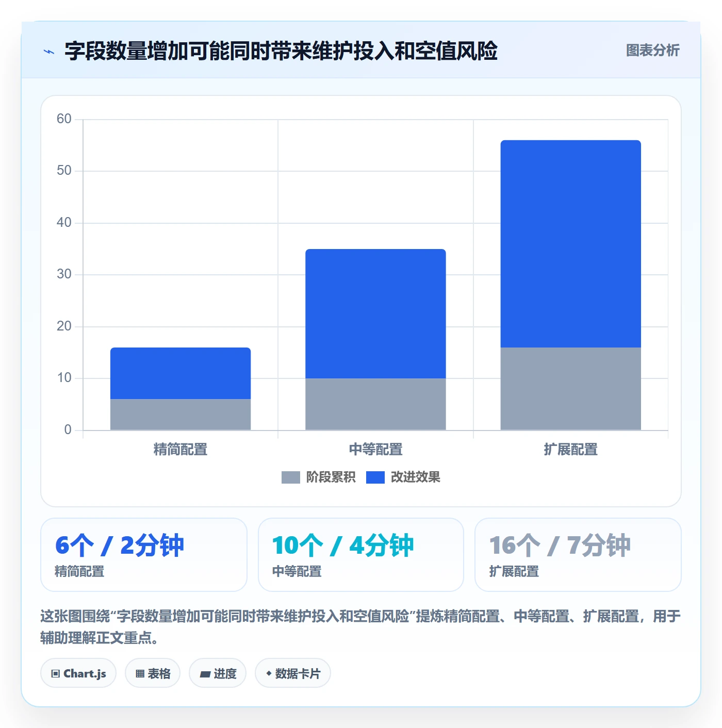The height and width of the screenshot is (728, 722).
Task: Click the 精简配置 x-axis label
Action: coord(180,450)
